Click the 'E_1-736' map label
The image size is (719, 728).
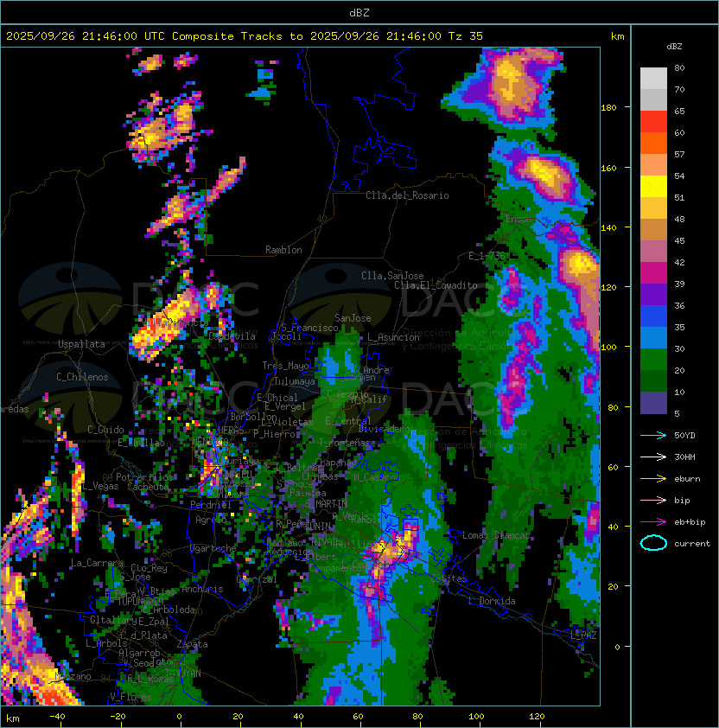[487, 256]
